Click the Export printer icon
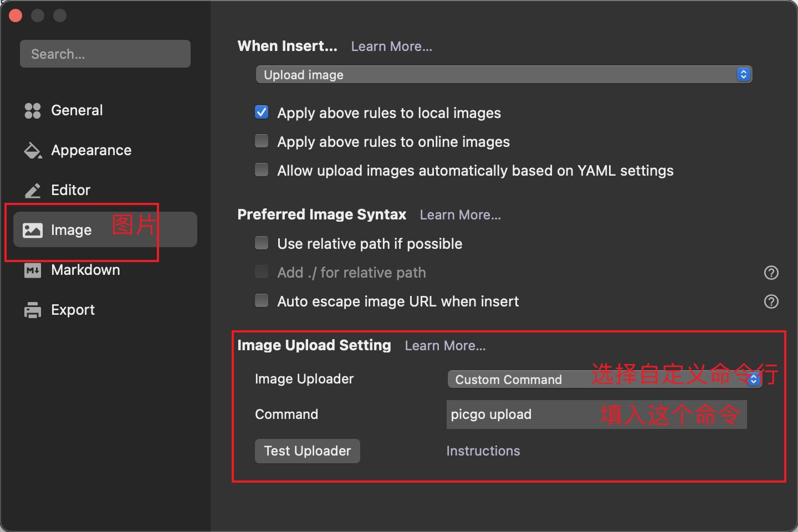The height and width of the screenshot is (532, 798). coord(33,310)
